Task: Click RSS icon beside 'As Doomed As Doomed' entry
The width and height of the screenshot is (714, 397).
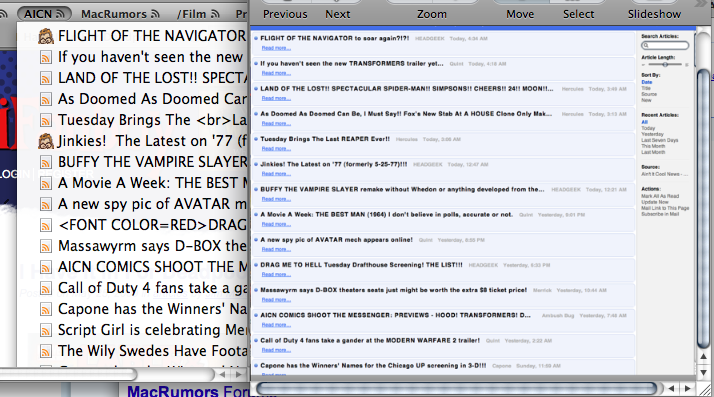Action: point(46,99)
